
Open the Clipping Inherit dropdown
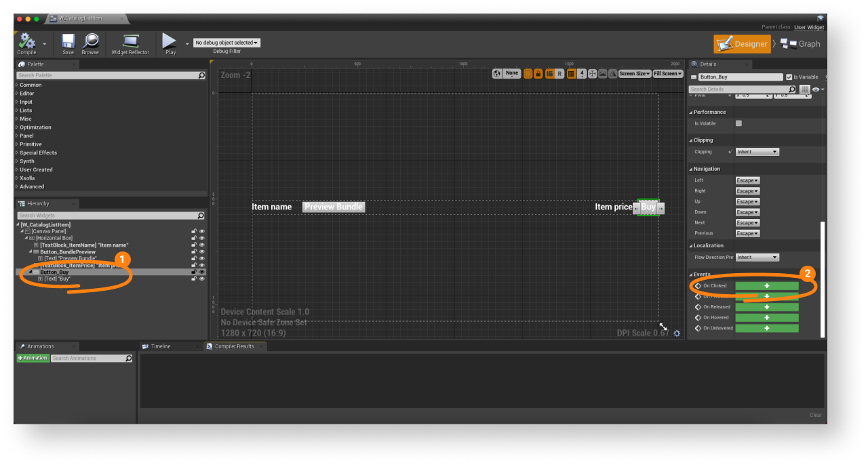coord(757,152)
